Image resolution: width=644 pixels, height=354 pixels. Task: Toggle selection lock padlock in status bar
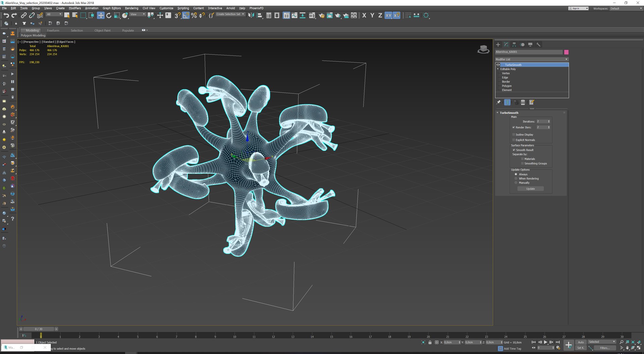[x=430, y=343]
